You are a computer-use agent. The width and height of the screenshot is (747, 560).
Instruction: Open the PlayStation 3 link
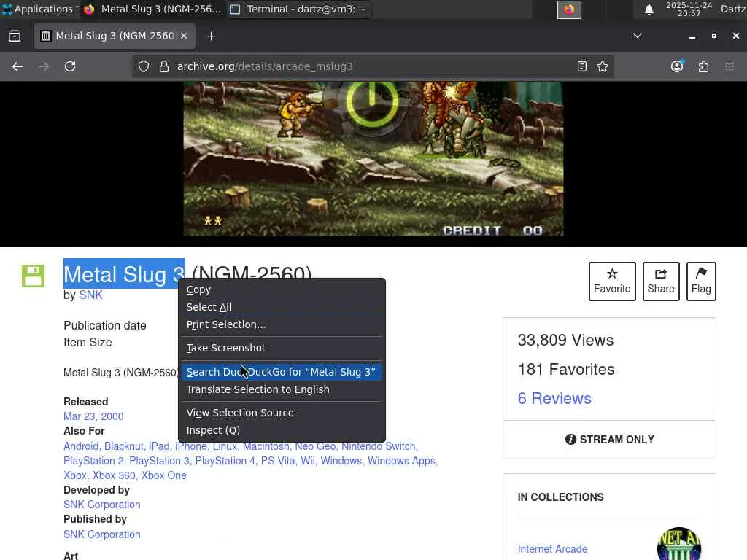pos(159,461)
